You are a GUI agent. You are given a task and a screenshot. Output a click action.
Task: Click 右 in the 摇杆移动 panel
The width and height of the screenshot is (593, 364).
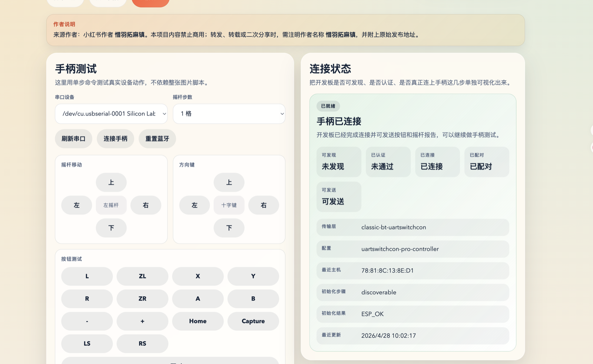146,205
